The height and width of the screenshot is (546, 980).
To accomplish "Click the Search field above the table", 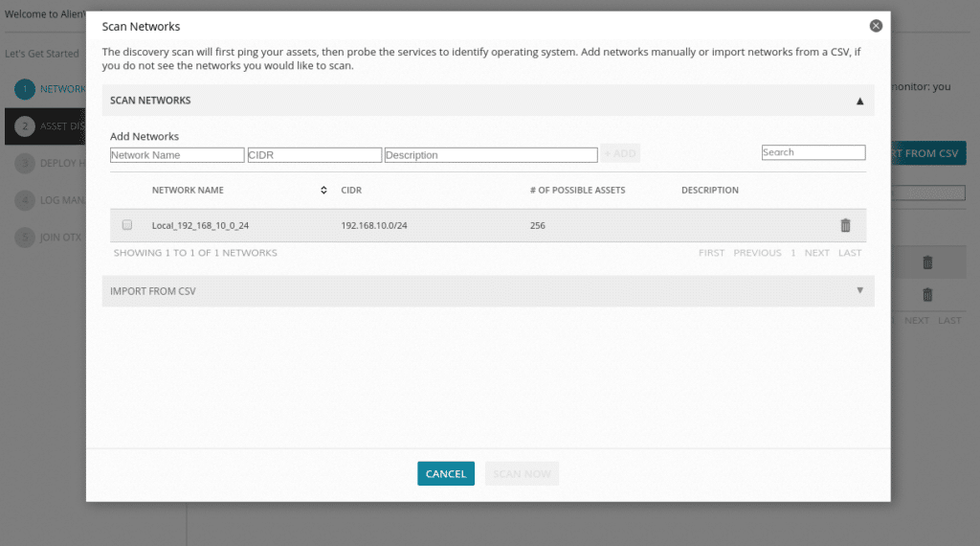I will click(813, 152).
